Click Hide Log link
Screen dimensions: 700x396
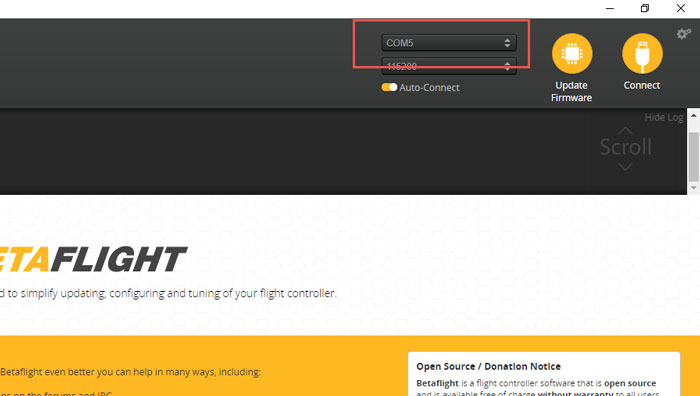[663, 117]
